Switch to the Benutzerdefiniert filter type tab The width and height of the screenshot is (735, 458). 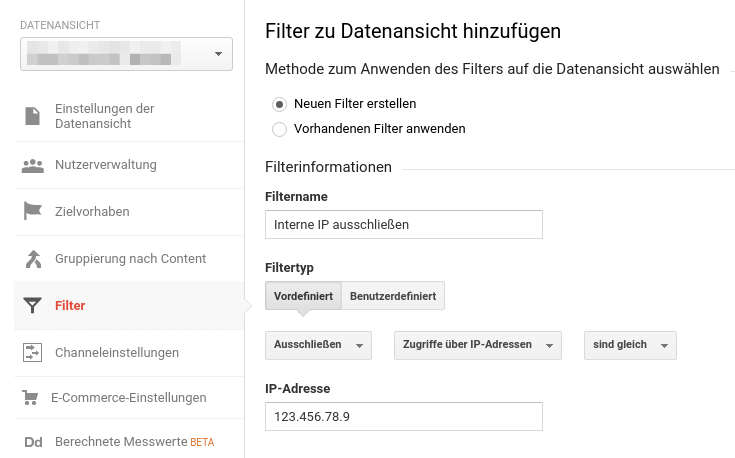click(x=393, y=296)
